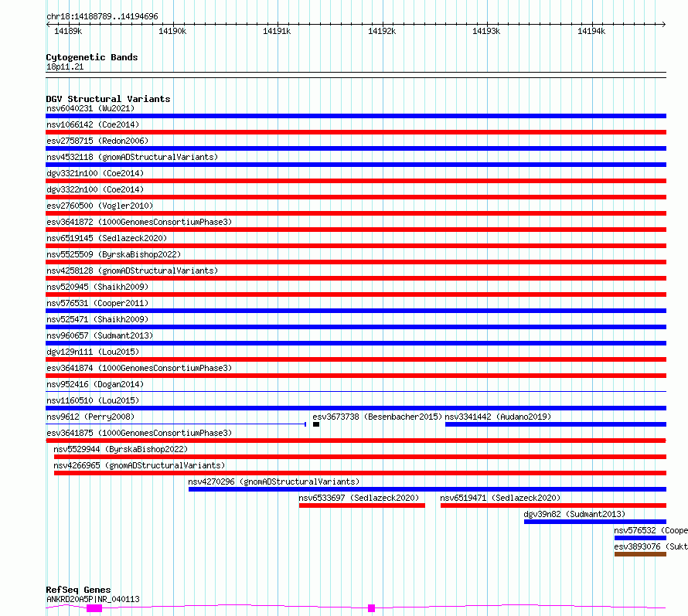Image resolution: width=688 pixels, height=616 pixels.
Task: Click the esv3673738 (Besenbacher2015) label
Action: click(377, 417)
